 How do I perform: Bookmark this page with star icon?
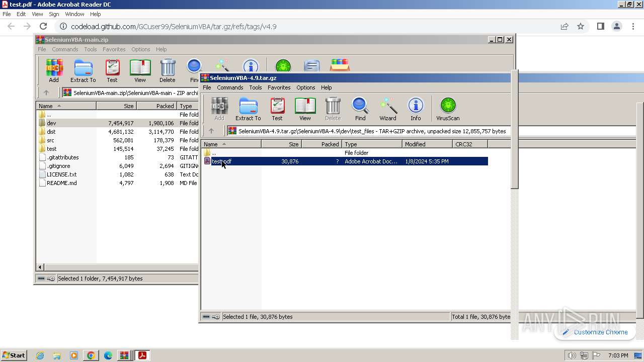pyautogui.click(x=581, y=27)
